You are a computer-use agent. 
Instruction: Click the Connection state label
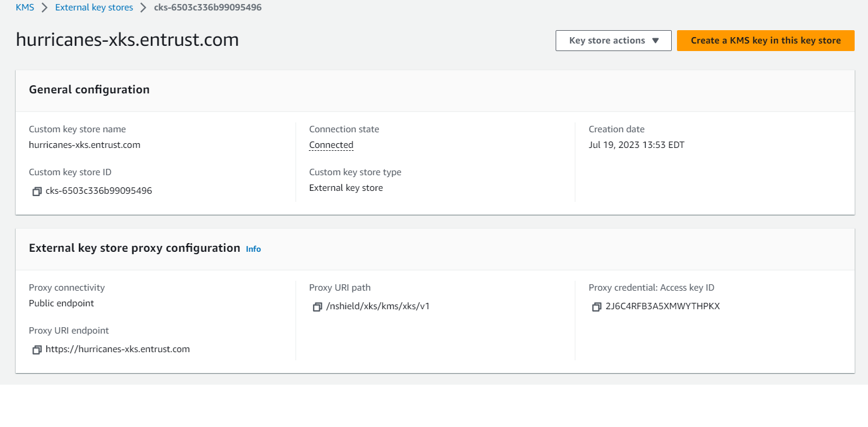click(x=344, y=129)
